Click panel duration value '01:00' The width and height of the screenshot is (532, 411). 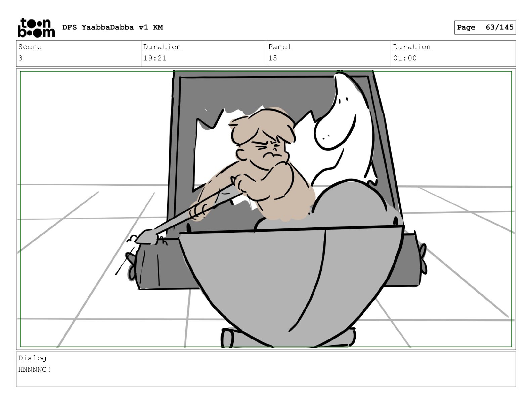(x=405, y=58)
